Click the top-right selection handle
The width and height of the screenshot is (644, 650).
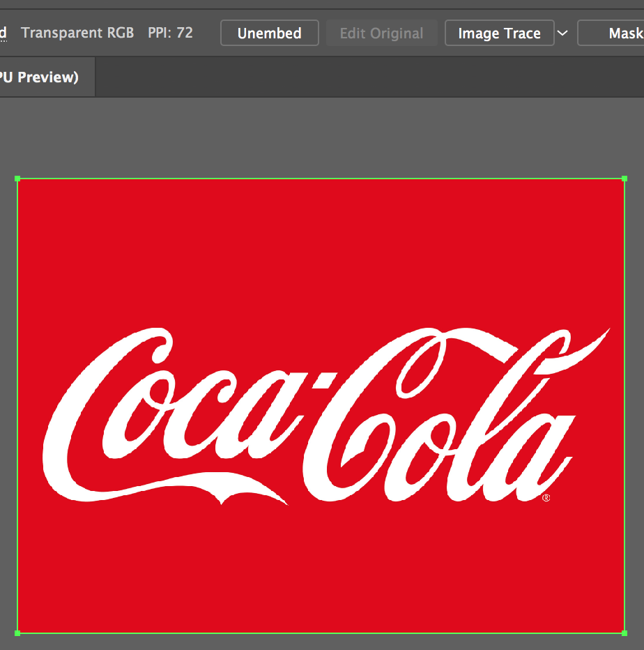(x=624, y=179)
